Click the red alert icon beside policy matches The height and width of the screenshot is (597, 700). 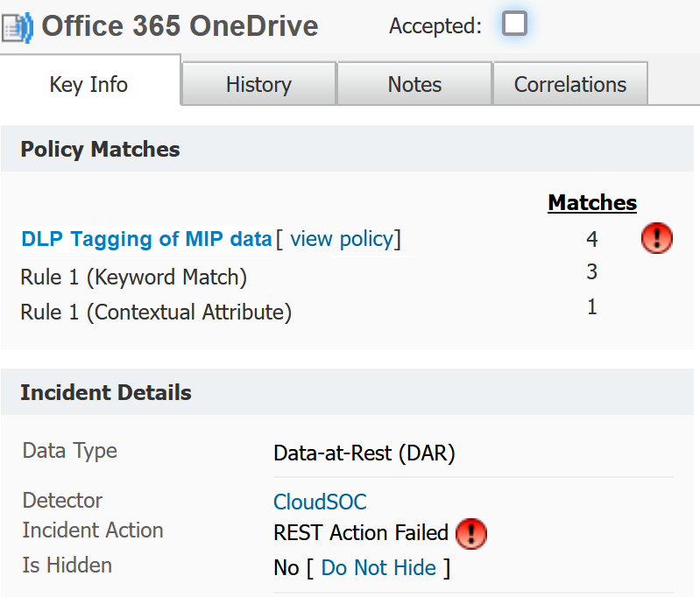click(657, 238)
